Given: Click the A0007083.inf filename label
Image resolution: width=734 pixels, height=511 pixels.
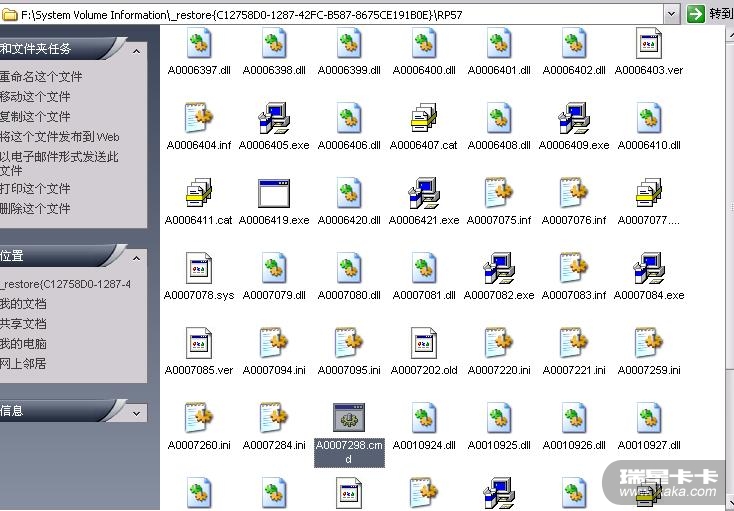Looking at the screenshot, I should tap(574, 295).
